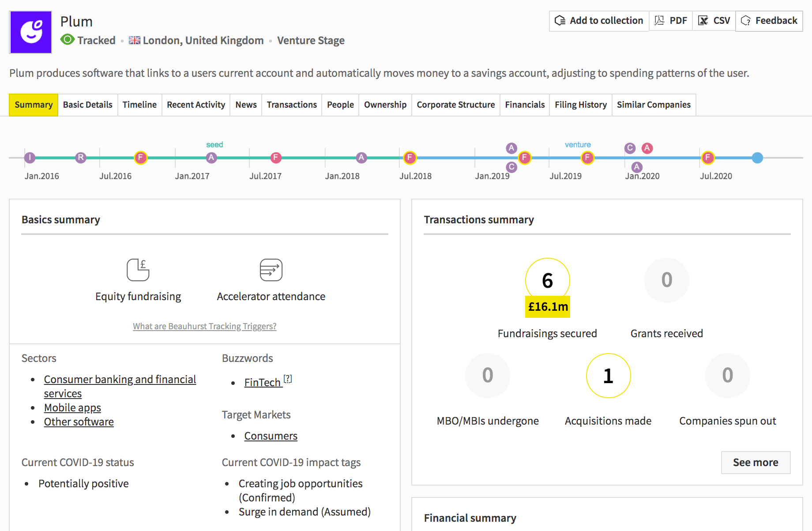This screenshot has height=531, width=812.
Task: Click the 'Potentially positive' COVID-19 status
Action: pos(83,483)
